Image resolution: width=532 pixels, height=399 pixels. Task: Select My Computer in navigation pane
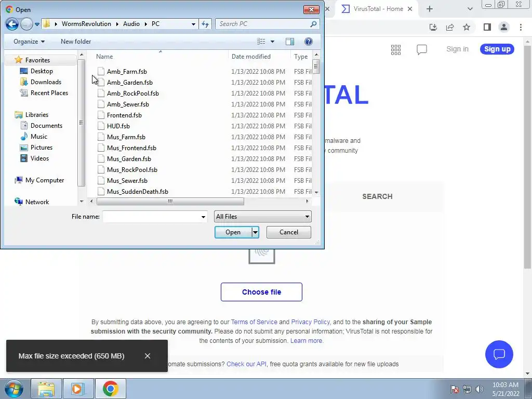[x=45, y=180]
